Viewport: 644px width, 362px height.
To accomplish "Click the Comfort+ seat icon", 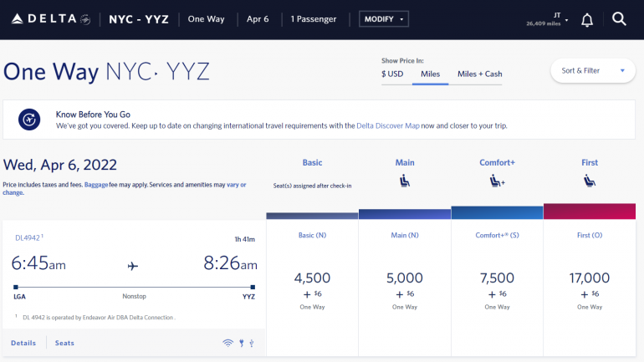I will (497, 180).
